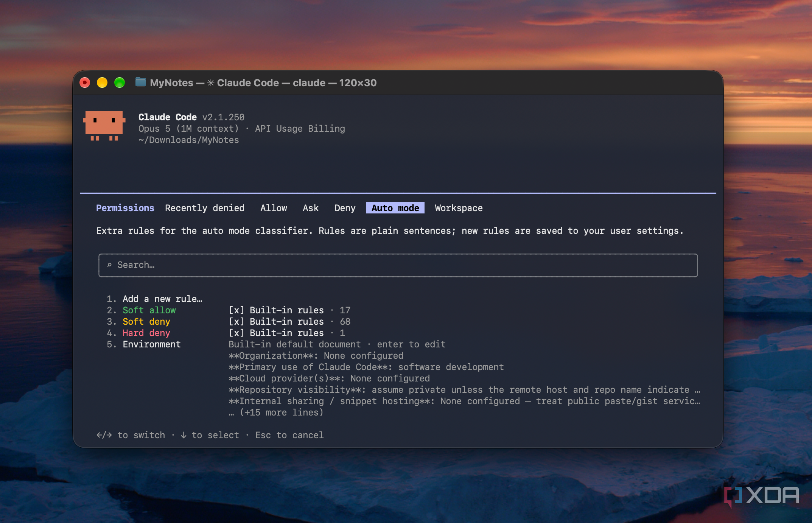Click the '**Repository visibility**' line

464,390
